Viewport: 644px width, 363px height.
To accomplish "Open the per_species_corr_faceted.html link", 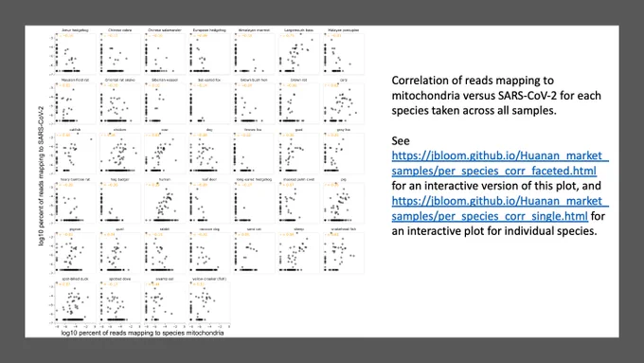I will coord(500,163).
